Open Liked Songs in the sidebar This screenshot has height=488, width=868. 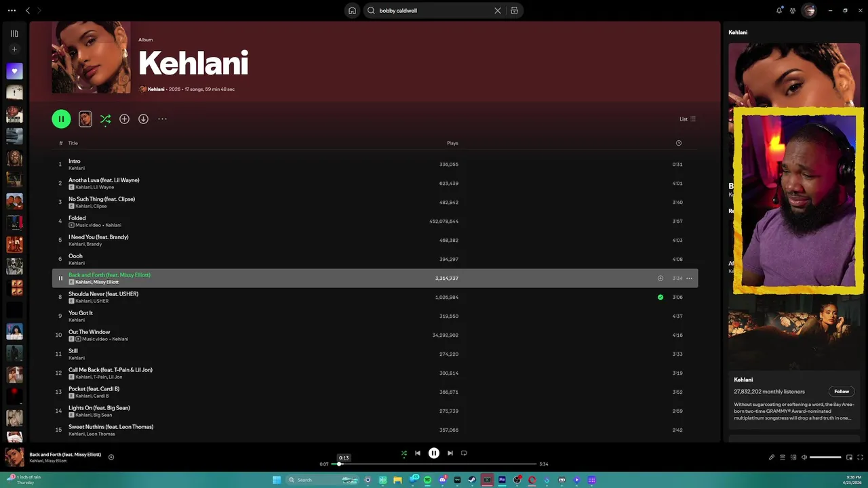click(14, 71)
